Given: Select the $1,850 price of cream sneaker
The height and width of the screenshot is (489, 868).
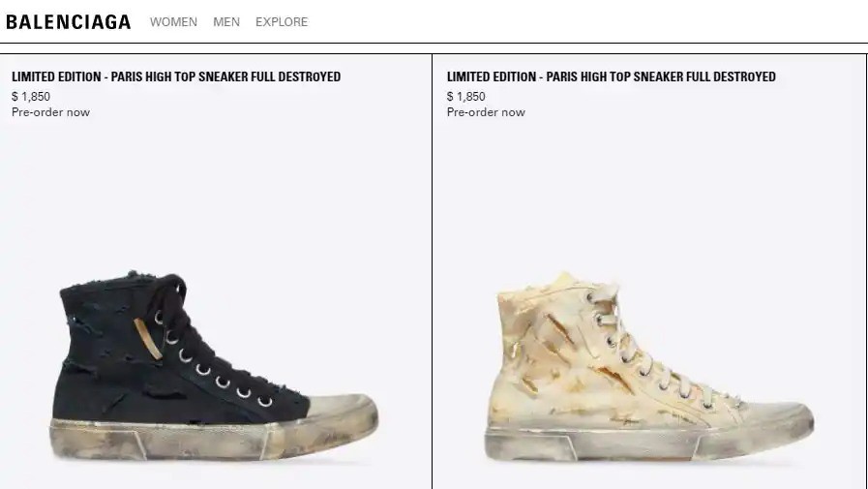Looking at the screenshot, I should pyautogui.click(x=466, y=97).
